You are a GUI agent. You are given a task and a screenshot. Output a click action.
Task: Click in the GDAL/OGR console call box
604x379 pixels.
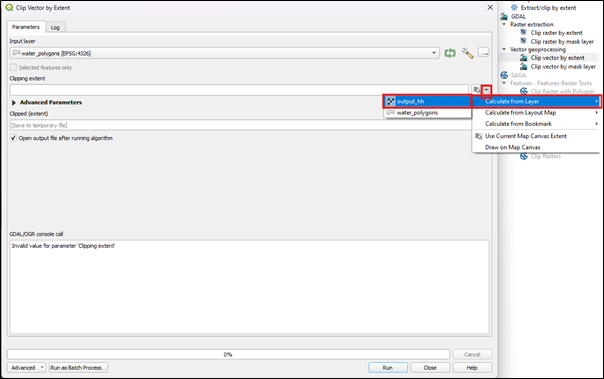coord(249,287)
